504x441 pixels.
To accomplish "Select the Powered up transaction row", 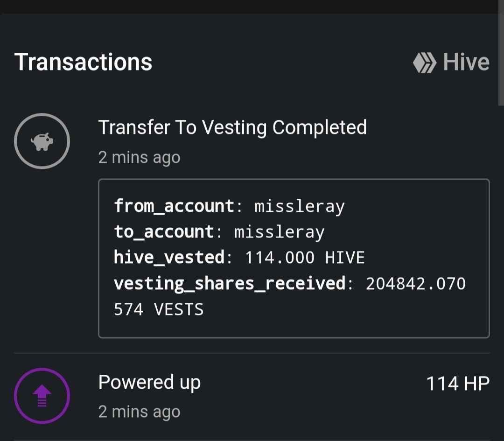I will 252,396.
